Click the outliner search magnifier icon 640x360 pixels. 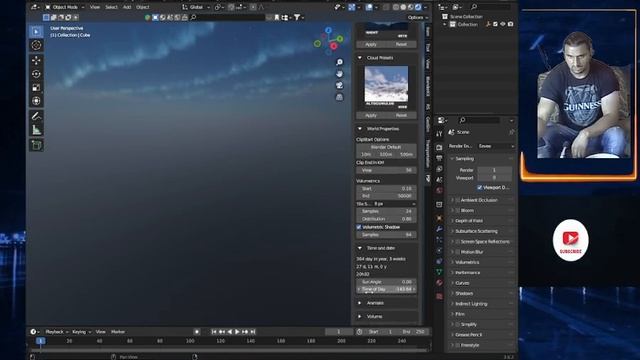(474, 7)
